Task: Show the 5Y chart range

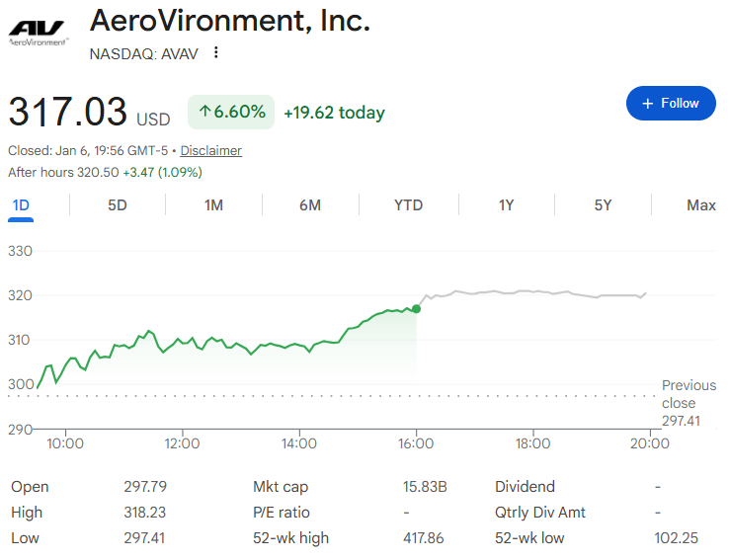Action: (x=603, y=205)
